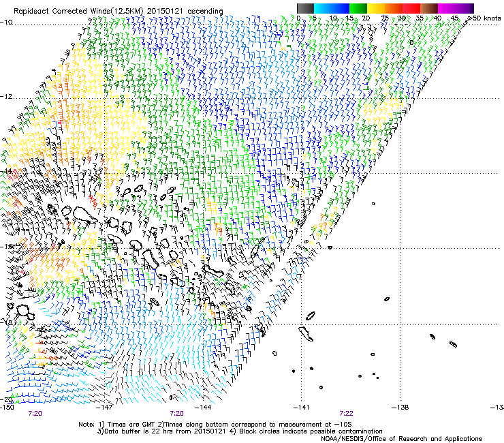Click the 'Rapidscat Corrected Winds(12.5KM)' title

coord(79,11)
